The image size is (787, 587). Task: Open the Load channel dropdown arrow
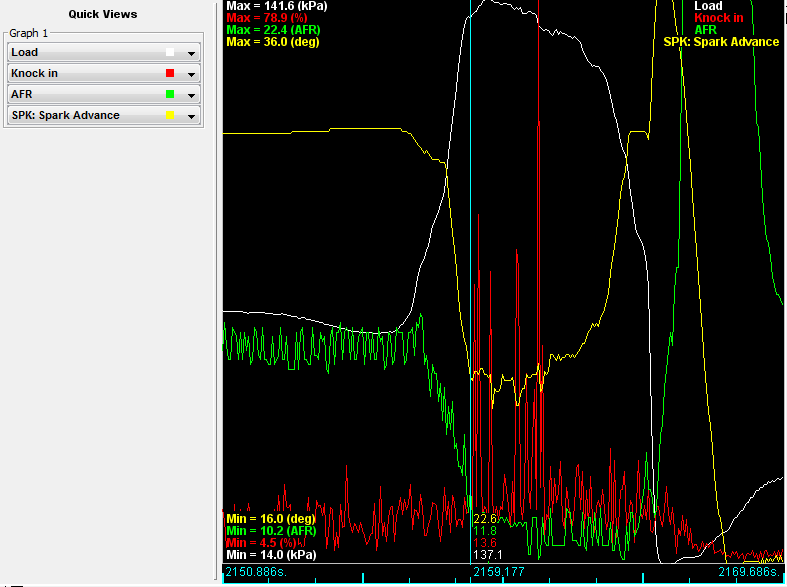(x=190, y=52)
